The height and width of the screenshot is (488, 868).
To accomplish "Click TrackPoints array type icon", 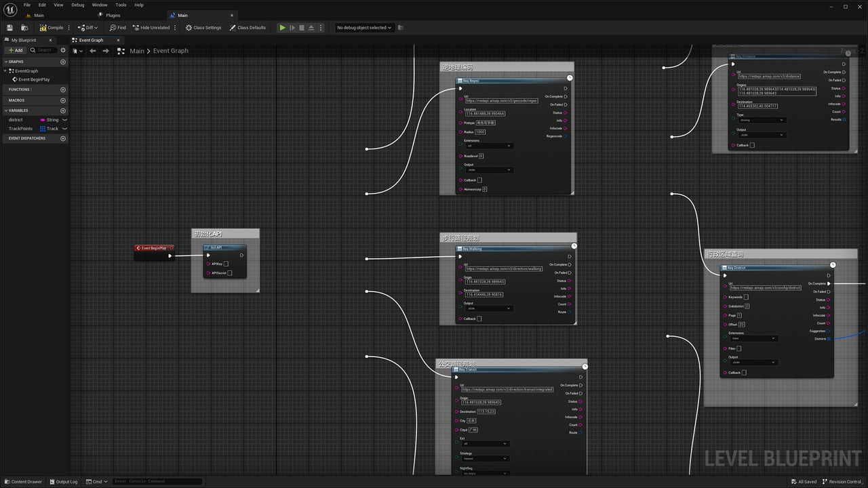I will (43, 128).
